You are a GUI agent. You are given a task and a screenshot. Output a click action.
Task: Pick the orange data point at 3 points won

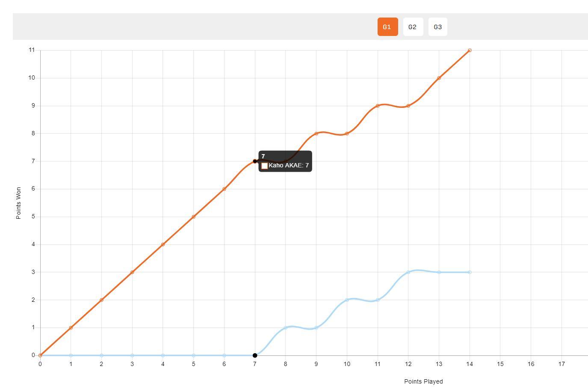point(132,272)
